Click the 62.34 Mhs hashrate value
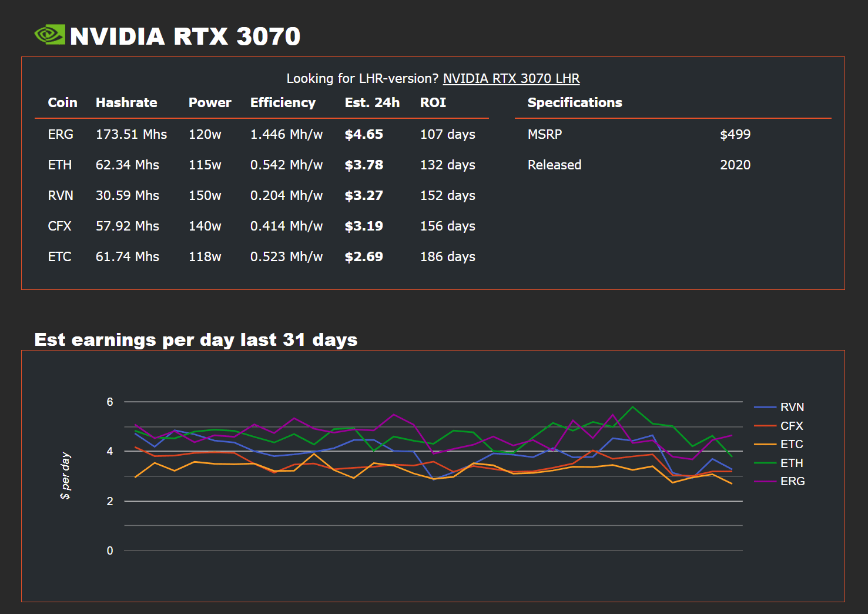 click(128, 165)
